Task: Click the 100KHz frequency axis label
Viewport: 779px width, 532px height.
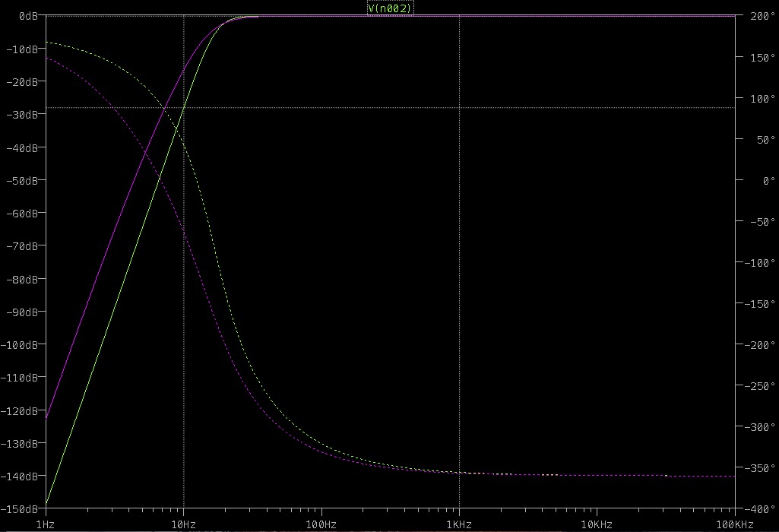Action: 735,524
